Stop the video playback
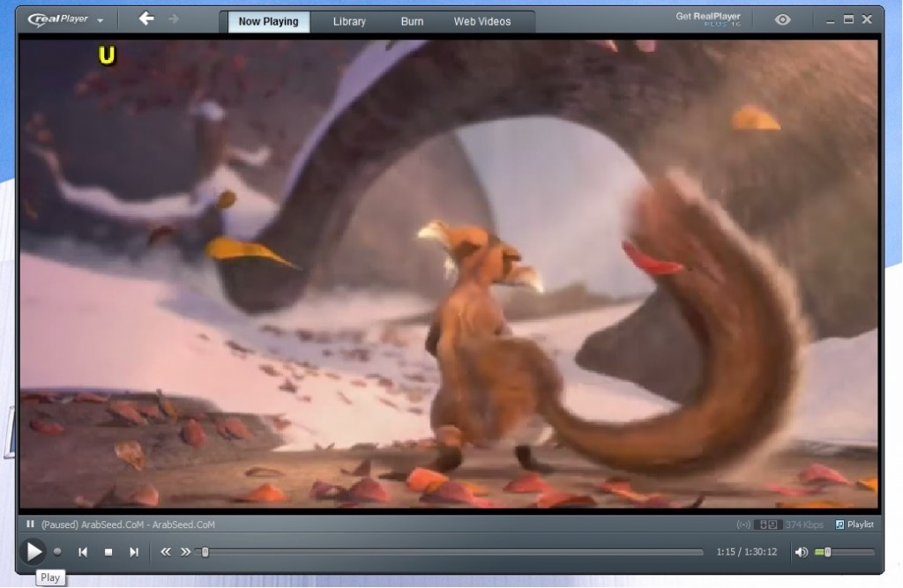The width and height of the screenshot is (903, 588). (x=108, y=552)
